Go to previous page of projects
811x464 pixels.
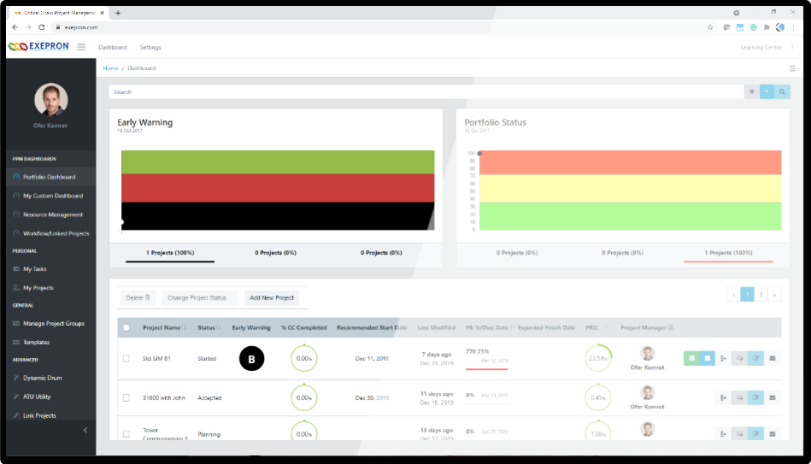(733, 294)
